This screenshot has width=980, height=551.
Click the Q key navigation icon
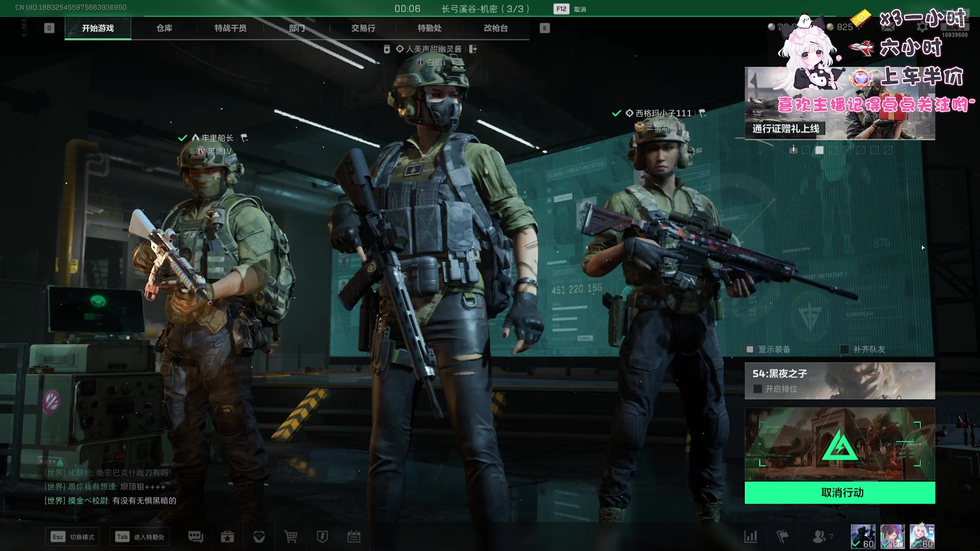[x=49, y=28]
